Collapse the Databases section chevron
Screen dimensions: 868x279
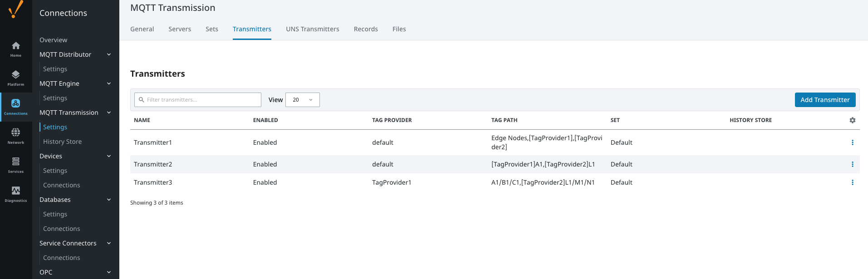click(109, 200)
